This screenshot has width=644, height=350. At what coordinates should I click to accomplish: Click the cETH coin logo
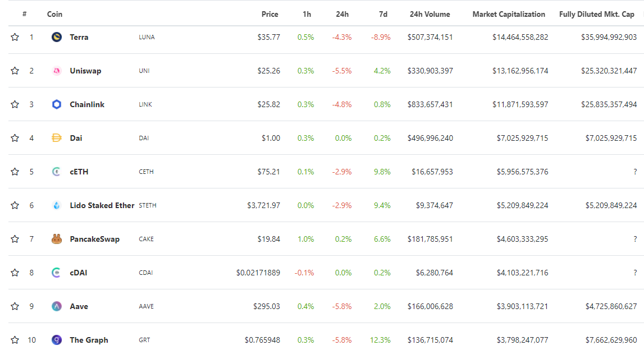point(57,172)
